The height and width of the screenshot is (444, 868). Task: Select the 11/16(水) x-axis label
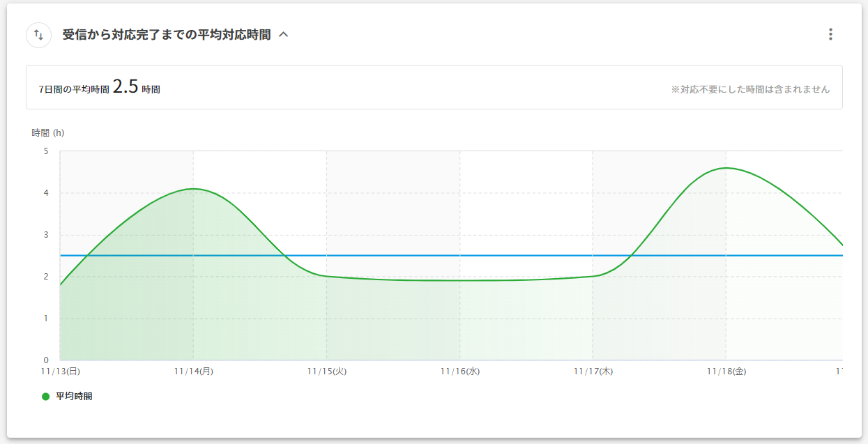tap(460, 372)
